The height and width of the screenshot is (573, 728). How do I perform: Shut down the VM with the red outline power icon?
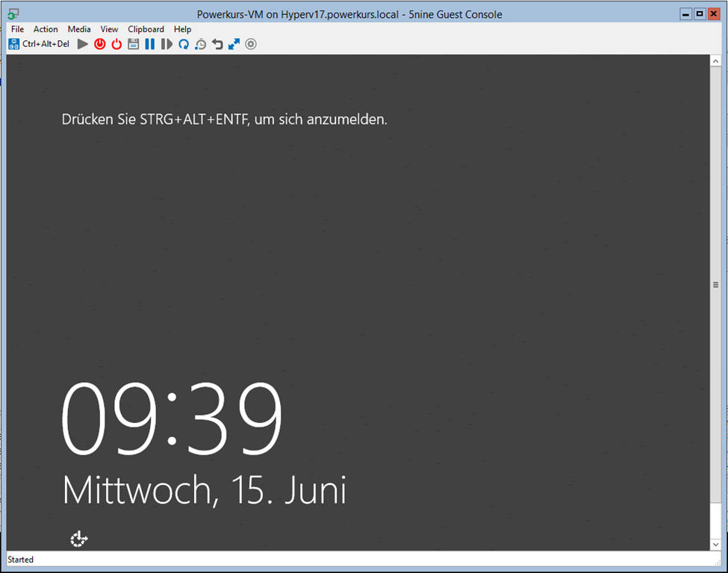pos(116,44)
